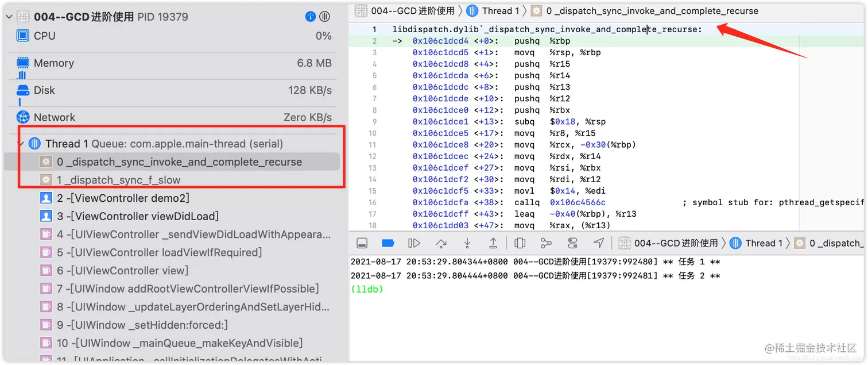Click the console log line 任务 1
The image size is (868, 365).
click(536, 262)
